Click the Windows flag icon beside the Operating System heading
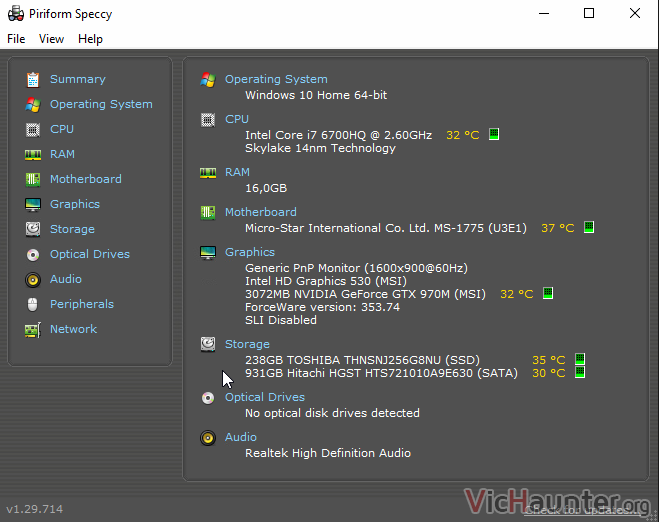Screen dimensions: 659x522 tap(208, 79)
